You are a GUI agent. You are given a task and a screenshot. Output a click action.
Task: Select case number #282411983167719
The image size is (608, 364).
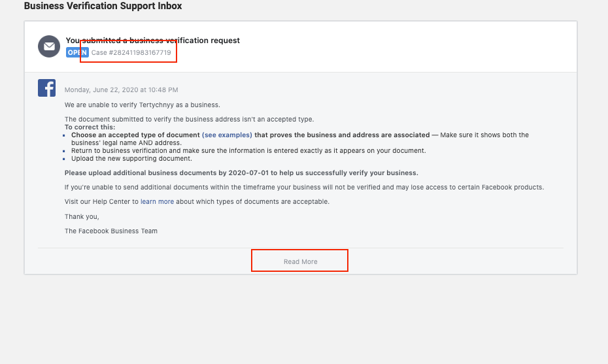tap(131, 52)
